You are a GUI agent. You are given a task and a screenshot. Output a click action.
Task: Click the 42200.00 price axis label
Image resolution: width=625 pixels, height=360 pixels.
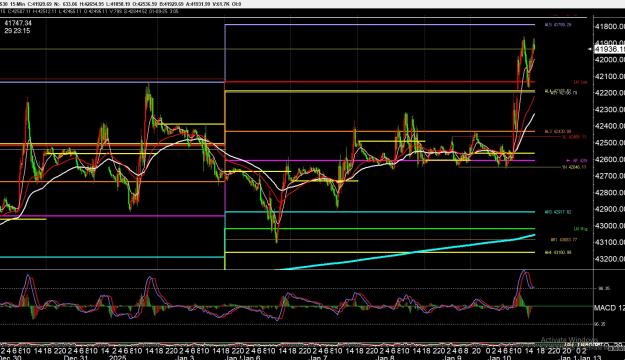point(609,93)
